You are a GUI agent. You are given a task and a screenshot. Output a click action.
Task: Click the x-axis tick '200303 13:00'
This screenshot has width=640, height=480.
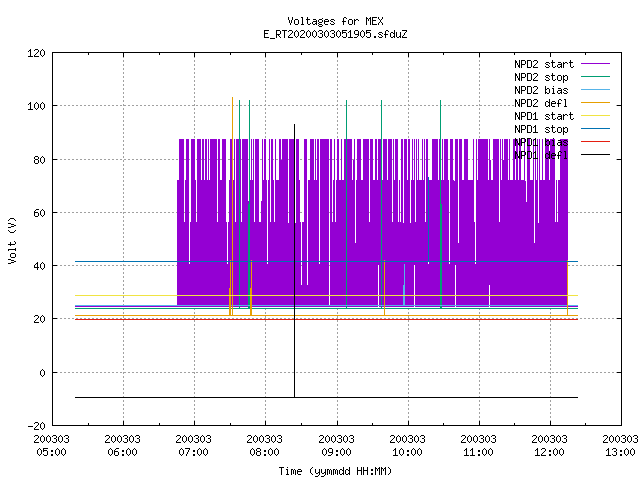620,446
